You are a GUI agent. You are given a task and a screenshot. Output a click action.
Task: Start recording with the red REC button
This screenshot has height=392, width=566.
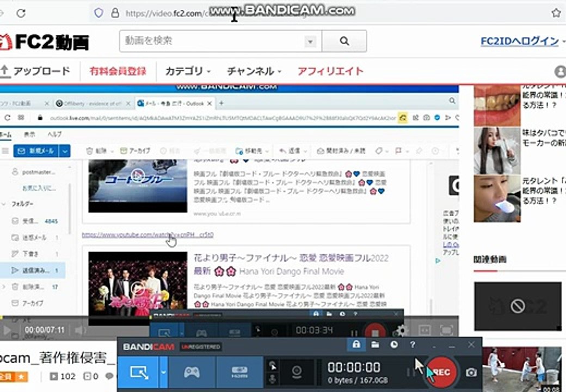pos(441,372)
